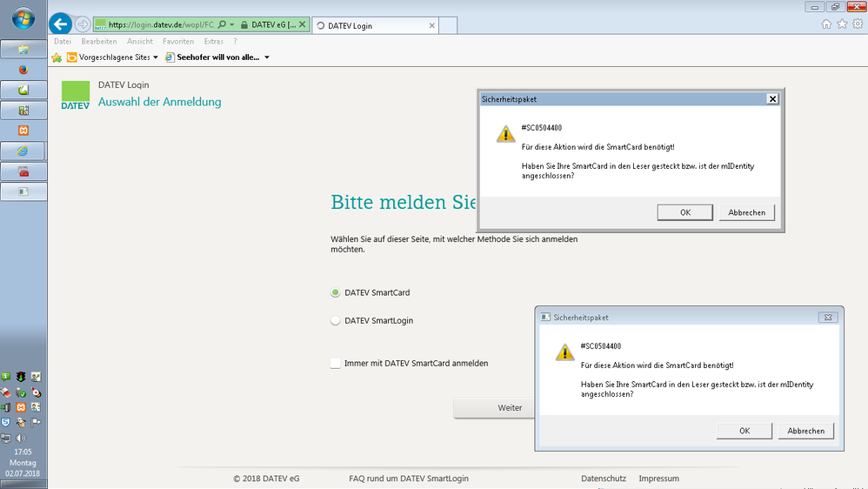868x489 pixels.
Task: Open the Impressum footer link
Action: tap(658, 479)
